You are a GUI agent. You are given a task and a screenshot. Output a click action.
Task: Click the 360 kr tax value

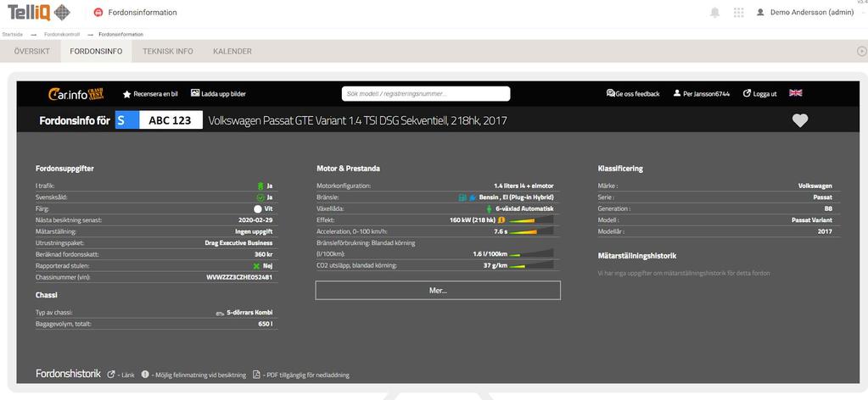tap(264, 254)
